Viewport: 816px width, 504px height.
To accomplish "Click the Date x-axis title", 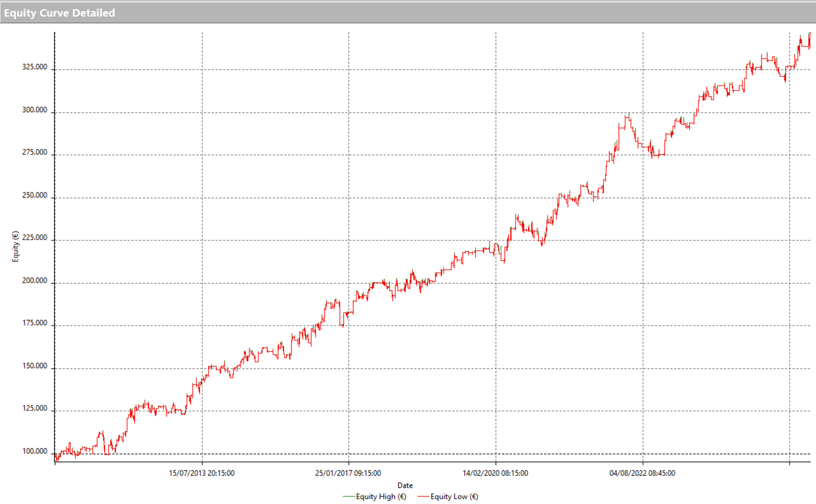I will click(x=405, y=485).
